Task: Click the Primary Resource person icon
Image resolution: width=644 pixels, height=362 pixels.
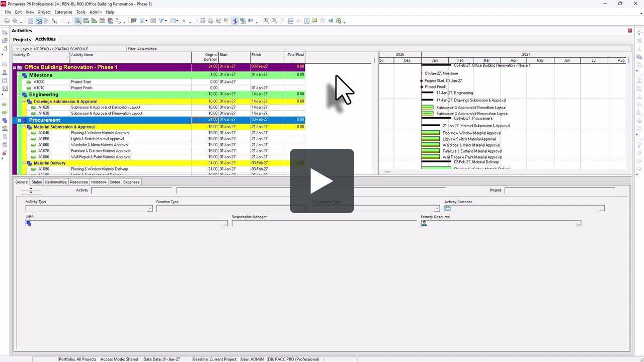Action: coord(424,223)
